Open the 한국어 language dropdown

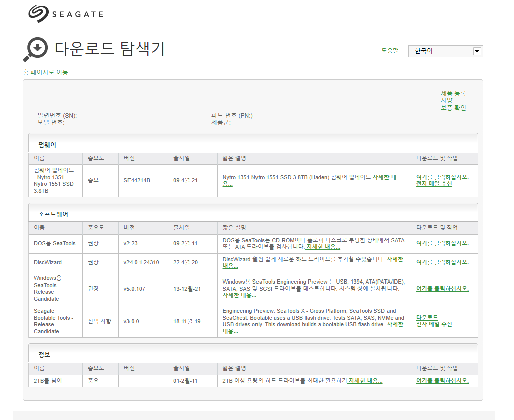[446, 51]
